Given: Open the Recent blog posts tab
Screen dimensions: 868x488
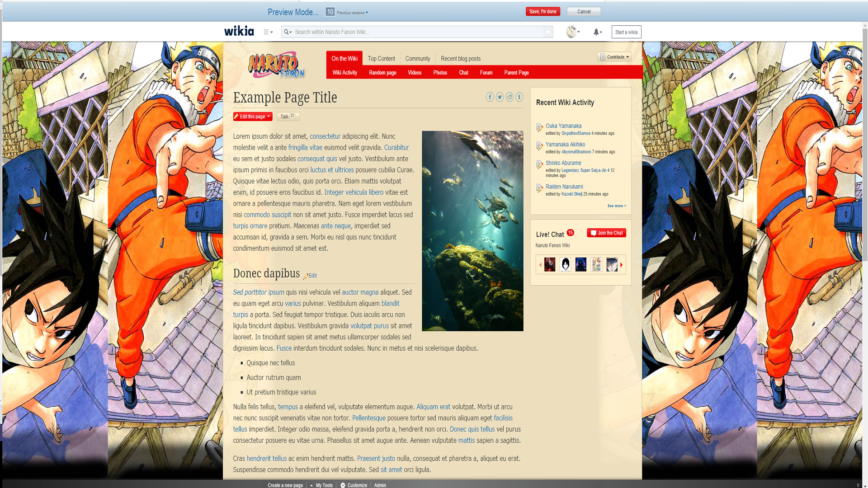Looking at the screenshot, I should pyautogui.click(x=460, y=59).
